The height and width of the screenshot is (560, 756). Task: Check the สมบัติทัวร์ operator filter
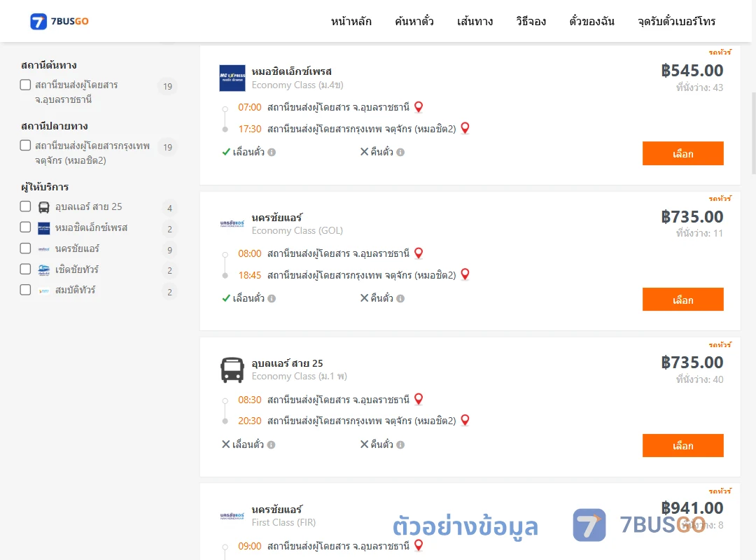pos(26,290)
